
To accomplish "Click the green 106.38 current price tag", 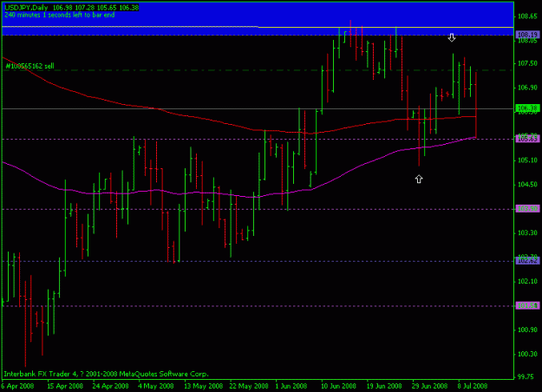I will [x=527, y=108].
